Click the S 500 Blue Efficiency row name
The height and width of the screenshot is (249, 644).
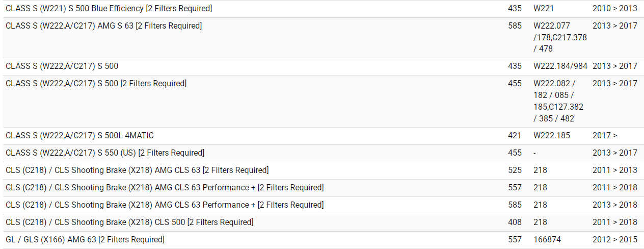[109, 9]
